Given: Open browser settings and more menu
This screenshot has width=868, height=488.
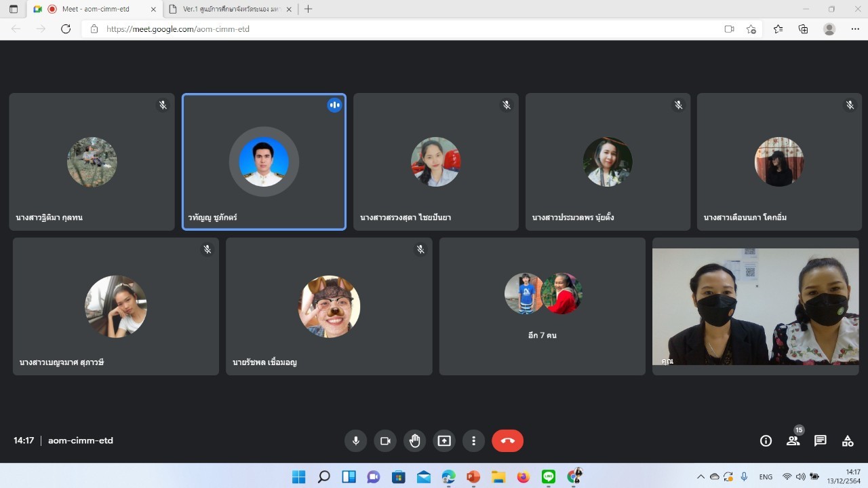Looking at the screenshot, I should 855,29.
